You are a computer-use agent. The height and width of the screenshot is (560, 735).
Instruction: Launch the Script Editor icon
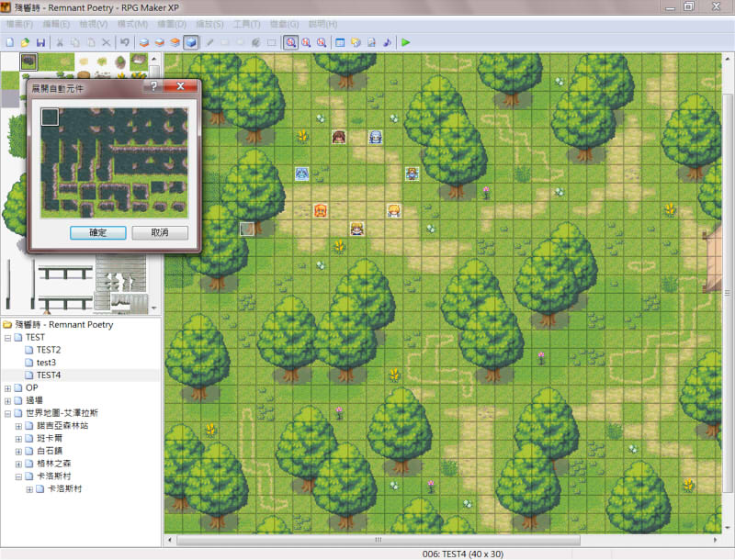(x=371, y=42)
